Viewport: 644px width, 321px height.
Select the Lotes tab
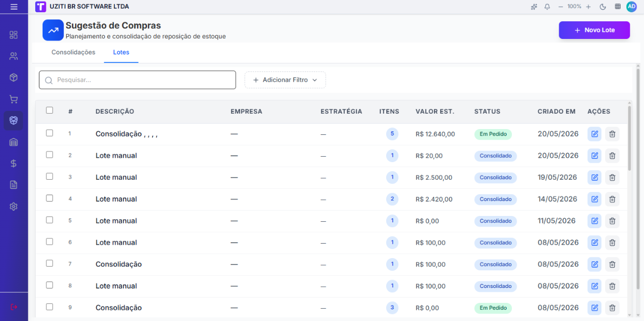121,52
